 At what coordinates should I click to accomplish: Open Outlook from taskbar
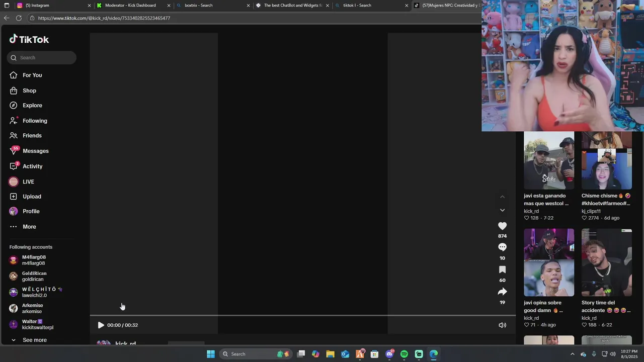[x=345, y=354]
